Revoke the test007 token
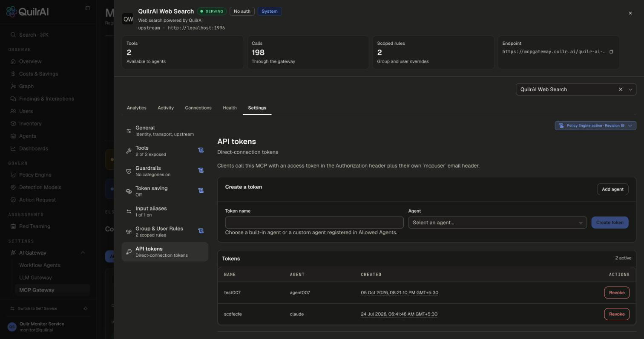The height and width of the screenshot is (339, 644). pos(617,293)
